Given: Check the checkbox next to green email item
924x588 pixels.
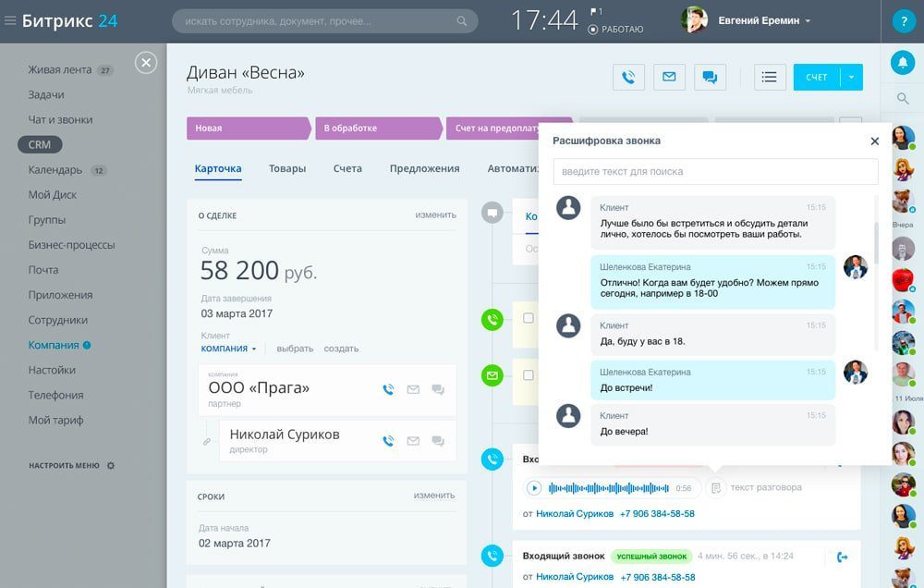Looking at the screenshot, I should (x=529, y=375).
